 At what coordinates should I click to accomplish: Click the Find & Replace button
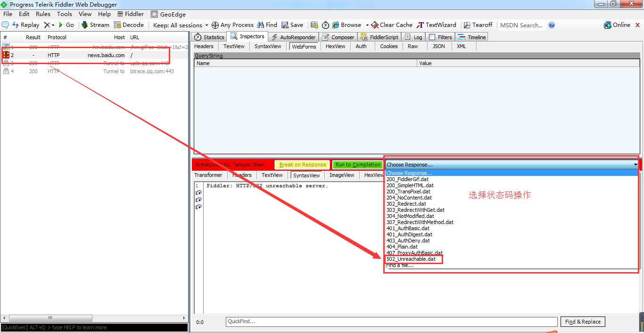(x=583, y=322)
